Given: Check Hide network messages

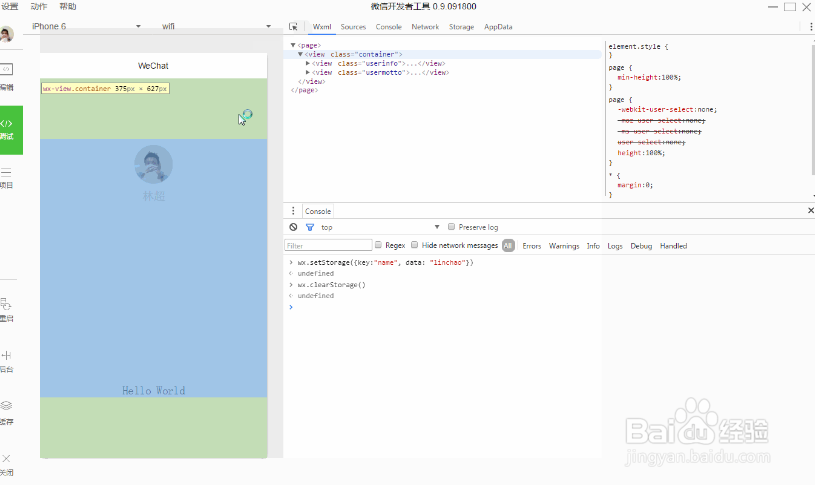Looking at the screenshot, I should [x=414, y=245].
